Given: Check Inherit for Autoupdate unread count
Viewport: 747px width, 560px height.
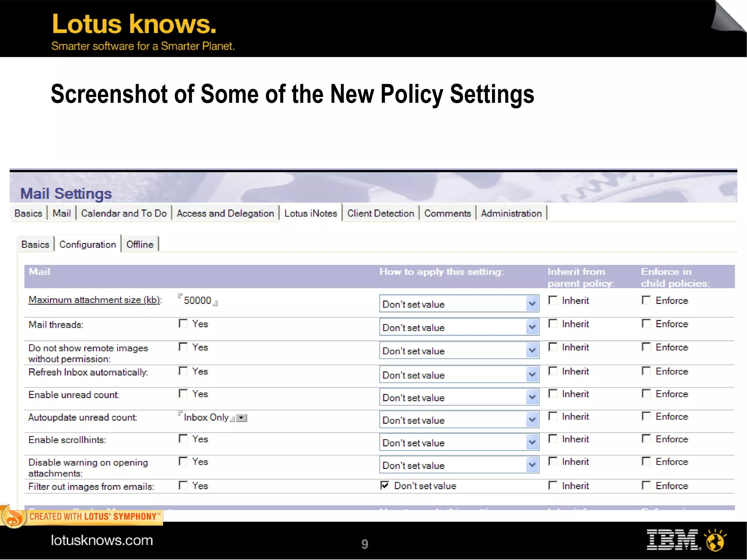Looking at the screenshot, I should (x=553, y=416).
